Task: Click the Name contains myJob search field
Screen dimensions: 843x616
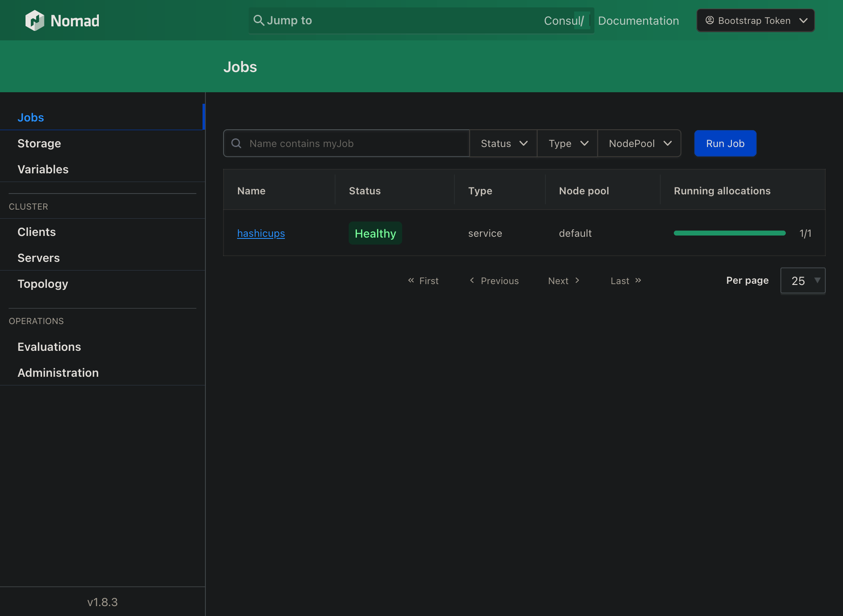Action: (346, 143)
